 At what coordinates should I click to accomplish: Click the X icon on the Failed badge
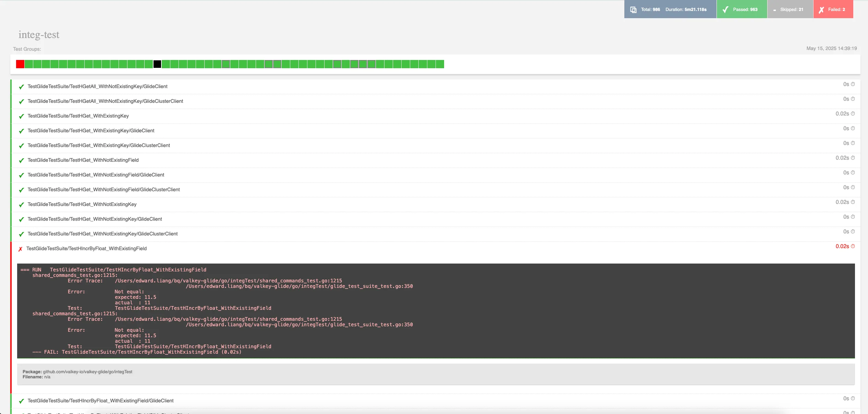pyautogui.click(x=821, y=9)
